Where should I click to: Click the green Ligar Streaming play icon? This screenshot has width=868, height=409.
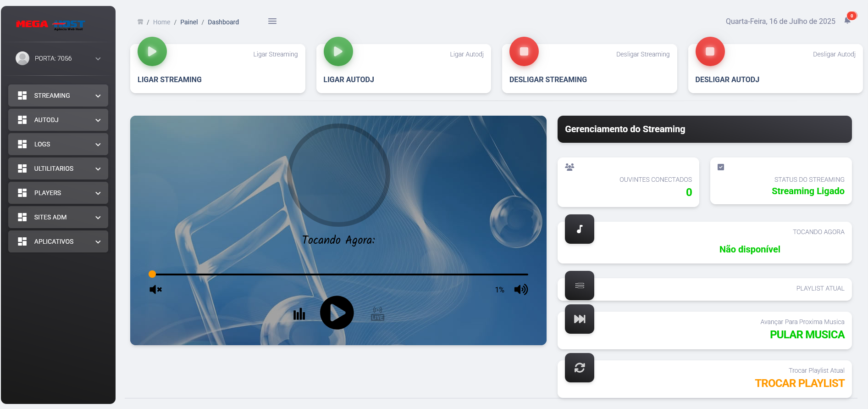(x=152, y=51)
